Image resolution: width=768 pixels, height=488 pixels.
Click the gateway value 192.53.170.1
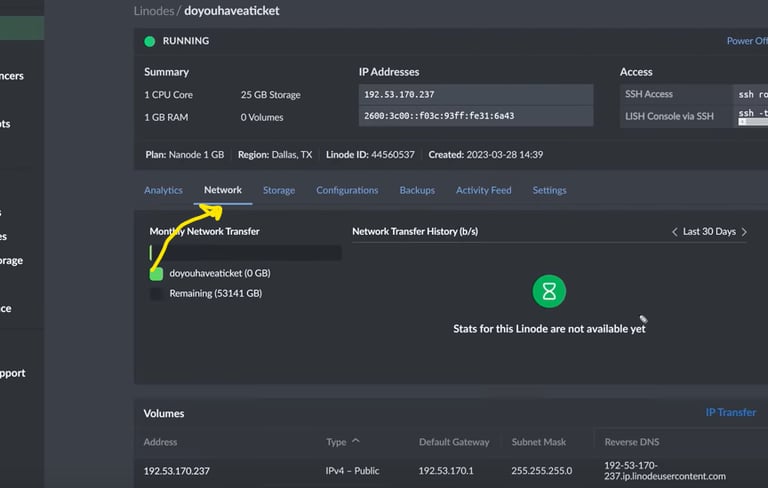coord(446,471)
